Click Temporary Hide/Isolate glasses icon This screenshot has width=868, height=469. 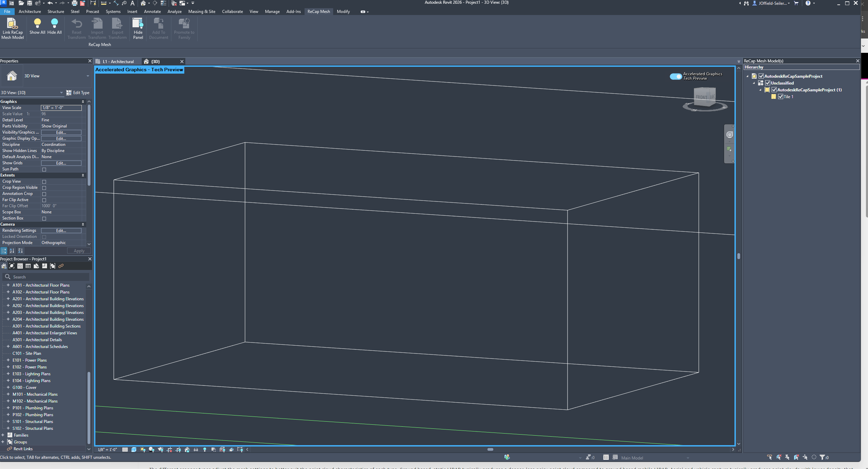pyautogui.click(x=196, y=450)
